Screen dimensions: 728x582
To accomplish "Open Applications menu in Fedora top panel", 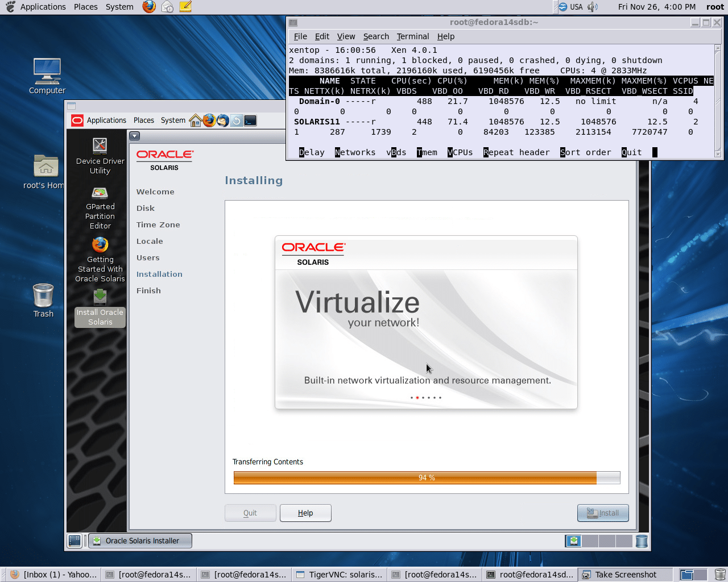I will [x=43, y=7].
